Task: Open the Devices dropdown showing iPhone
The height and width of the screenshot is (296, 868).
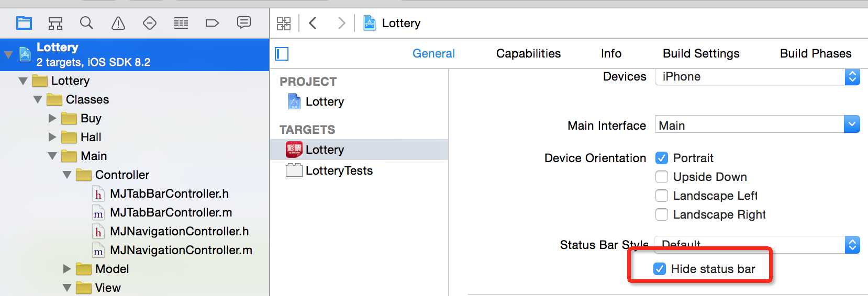Action: pyautogui.click(x=757, y=77)
